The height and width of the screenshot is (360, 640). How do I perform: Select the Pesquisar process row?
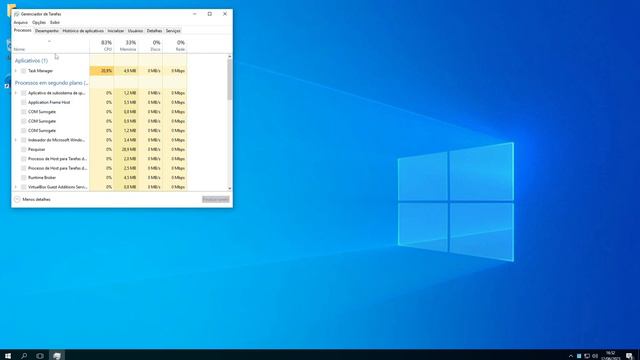(x=100, y=149)
